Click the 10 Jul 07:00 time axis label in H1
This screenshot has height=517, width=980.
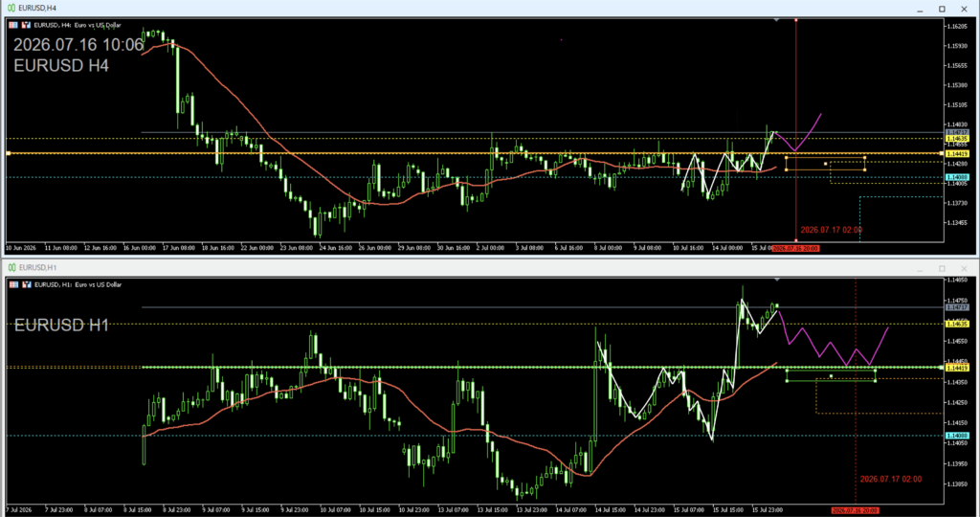(335, 510)
